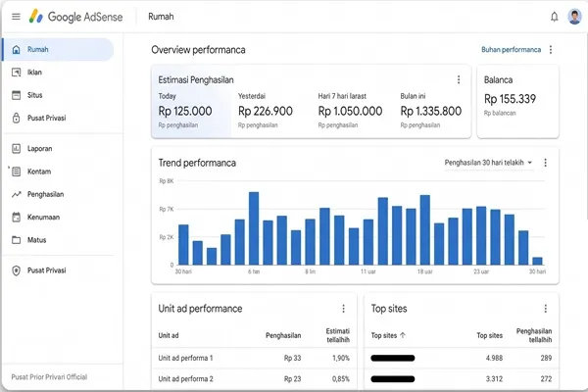Click the 18 uar axis date label
The image size is (588, 392).
pos(425,271)
